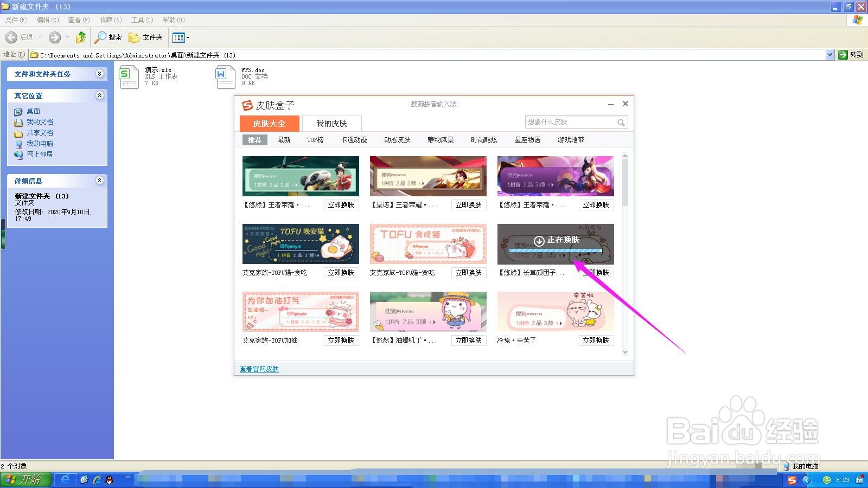This screenshot has width=868, height=488.
Task: Click the green panda 王者荣耀 skin thumbnail
Action: pos(301,176)
